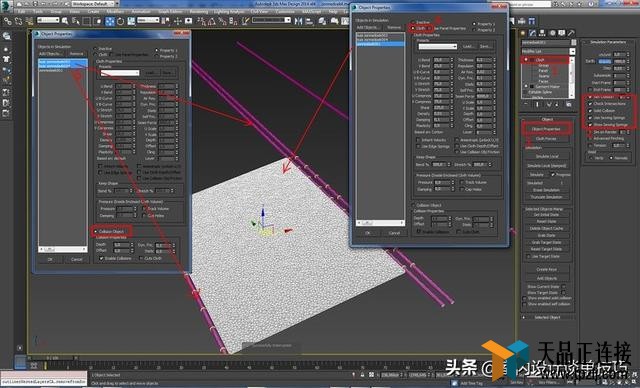640x388 pixels.
Task: Click the Mirror tool icon
Action: pos(298,21)
